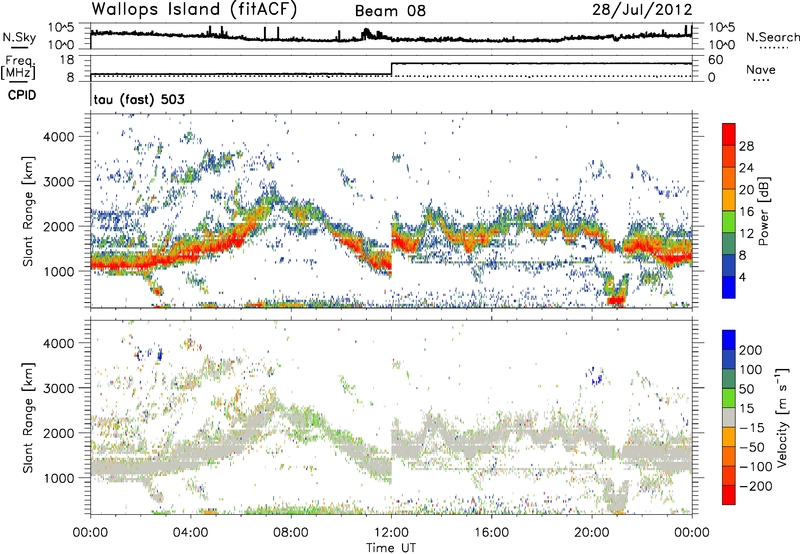Click the 'Freq. [MHz]' label
Screen dimensions: 800x554
[x=18, y=68]
